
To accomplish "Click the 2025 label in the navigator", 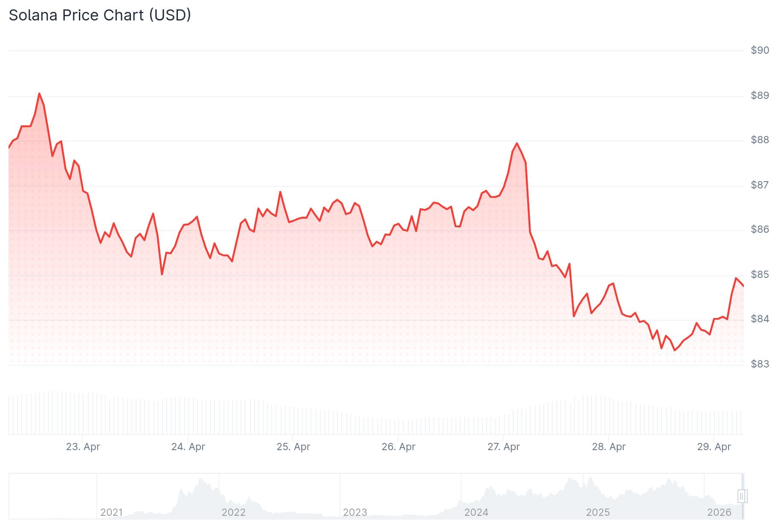I will tap(598, 512).
